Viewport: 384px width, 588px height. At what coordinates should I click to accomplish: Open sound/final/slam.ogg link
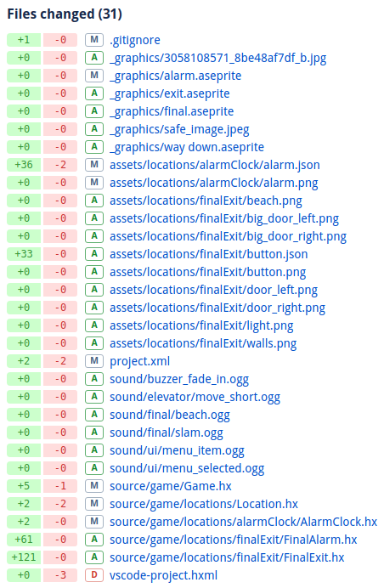point(167,433)
